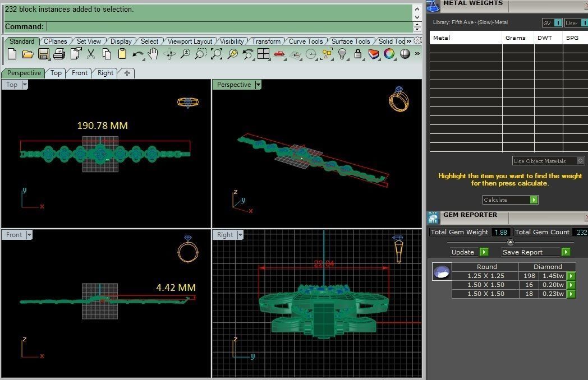Switch to the Front tab in the viewport tab strip
Image resolution: width=588 pixels, height=380 pixels.
pyautogui.click(x=80, y=73)
